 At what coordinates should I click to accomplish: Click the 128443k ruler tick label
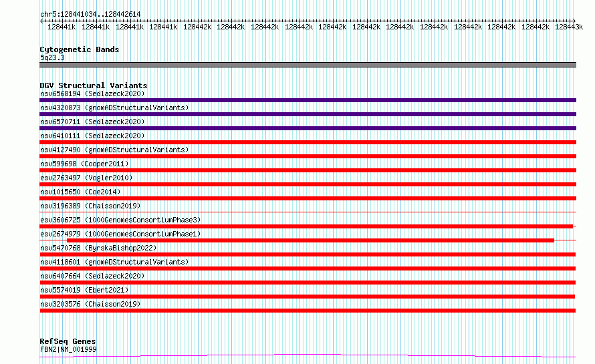point(569,27)
